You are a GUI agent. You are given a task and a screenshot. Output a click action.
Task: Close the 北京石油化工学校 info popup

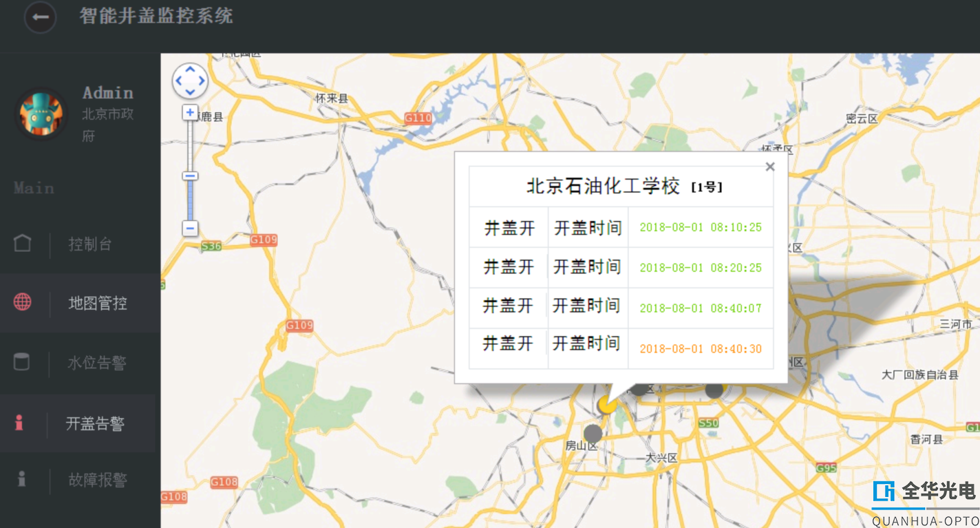tap(770, 167)
